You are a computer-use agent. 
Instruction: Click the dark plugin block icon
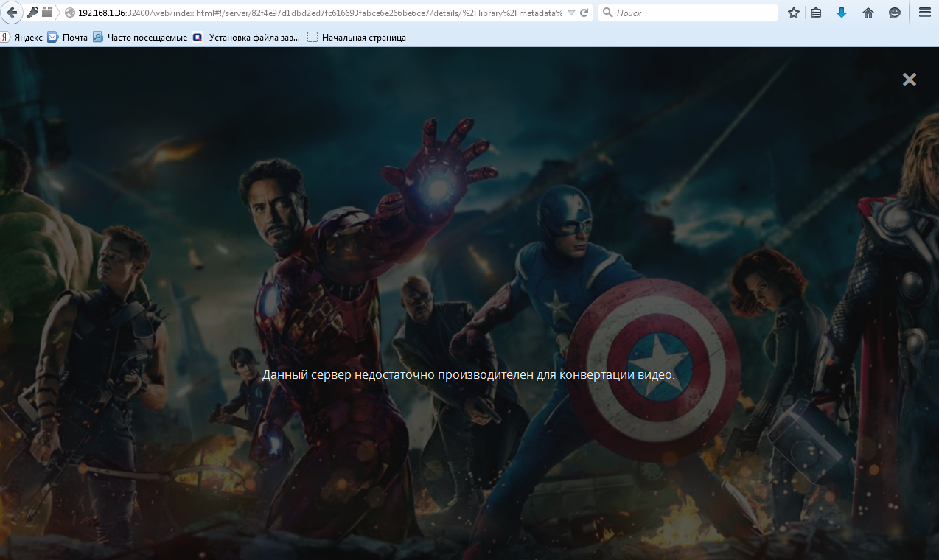coord(47,13)
